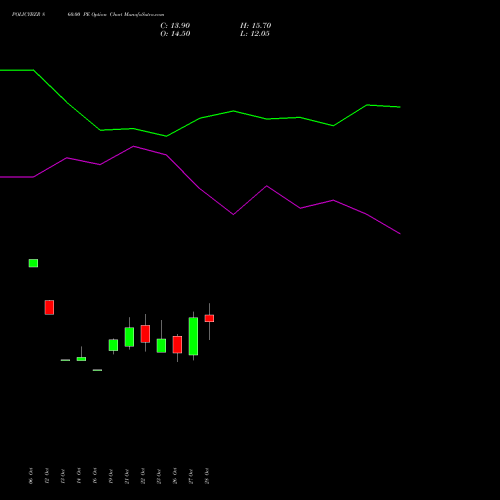The width and height of the screenshot is (500, 500).
Task: Click the 22 Oct date axis label
Action: pyautogui.click(x=143, y=476)
